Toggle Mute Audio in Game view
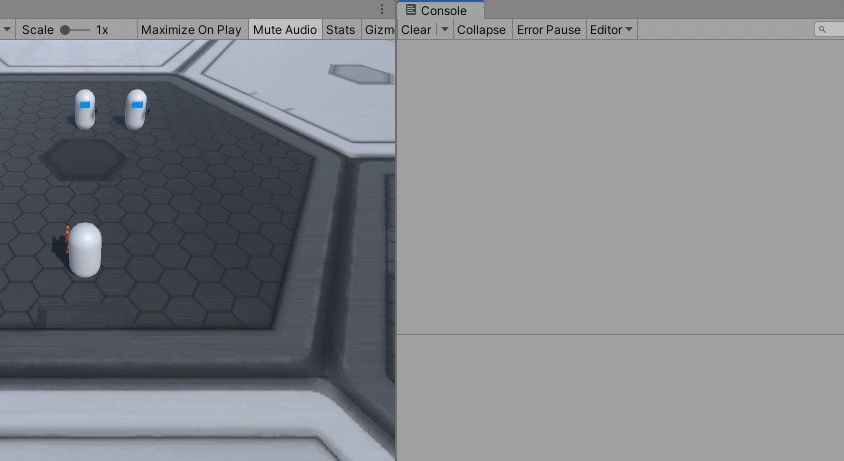Screen dimensions: 844x461 point(285,30)
